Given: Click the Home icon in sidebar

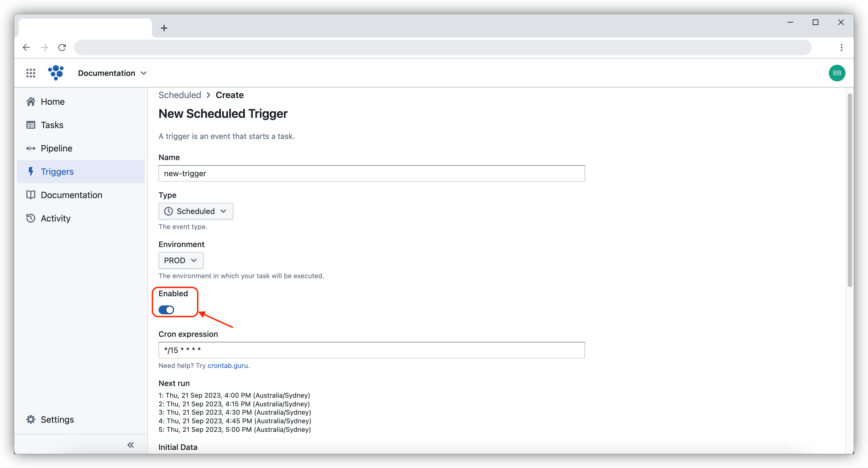Looking at the screenshot, I should [31, 101].
